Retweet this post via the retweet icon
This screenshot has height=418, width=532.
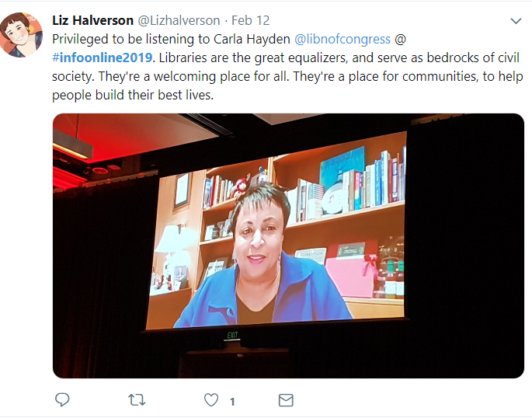137,400
